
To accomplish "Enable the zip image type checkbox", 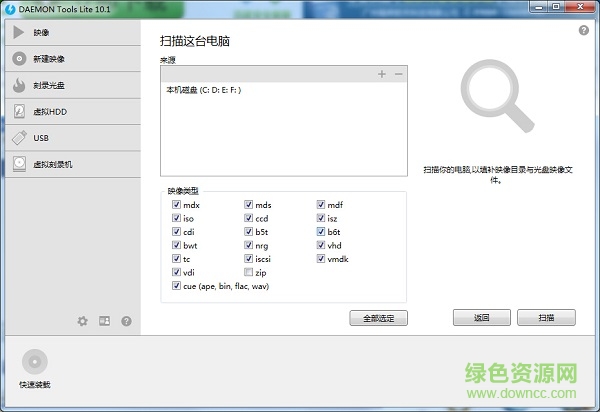I will [x=249, y=272].
